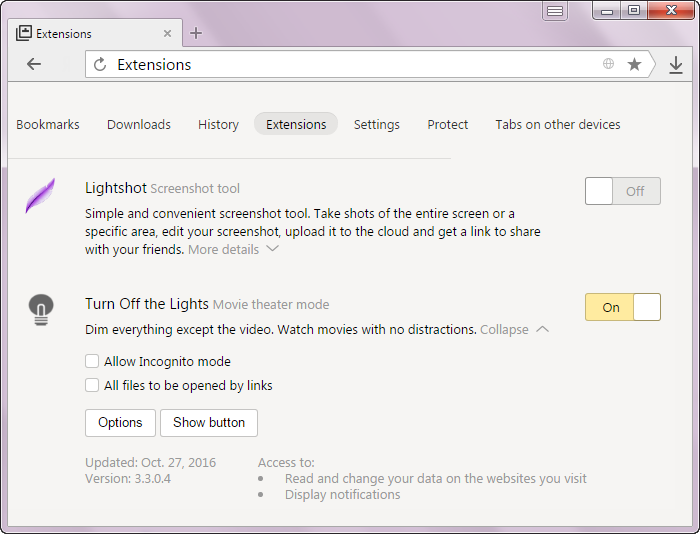Viewport: 700px width, 534px height.
Task: Maximize the browser window
Action: [x=634, y=11]
